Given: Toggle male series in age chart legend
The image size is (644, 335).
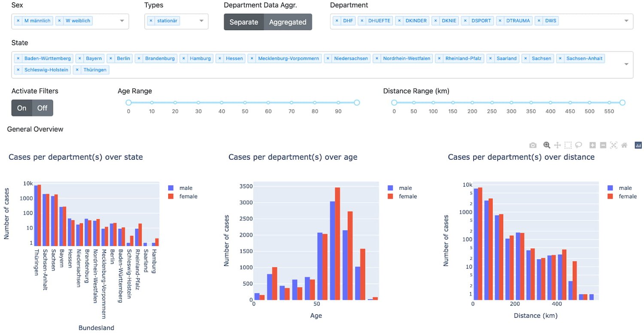Looking at the screenshot, I should pos(401,188).
